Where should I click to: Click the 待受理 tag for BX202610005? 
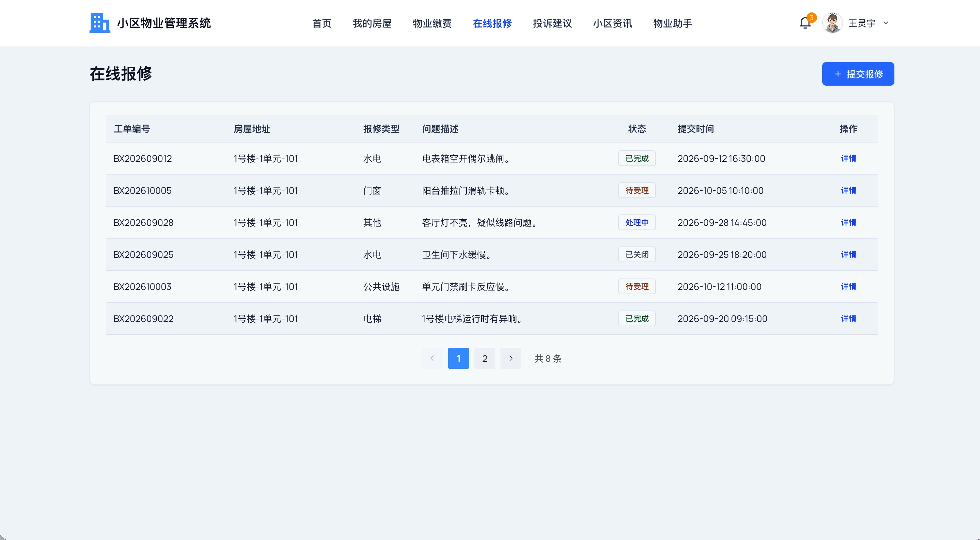click(637, 190)
